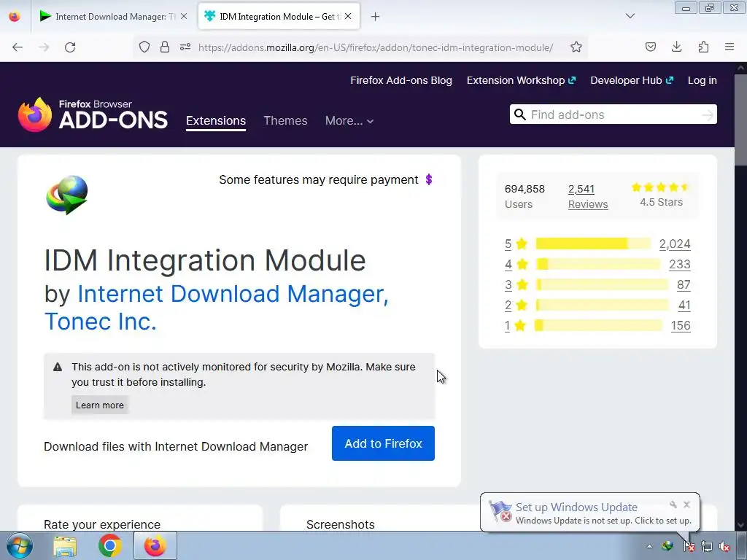Save page to Pocket icon
The width and height of the screenshot is (747, 560).
[650, 47]
